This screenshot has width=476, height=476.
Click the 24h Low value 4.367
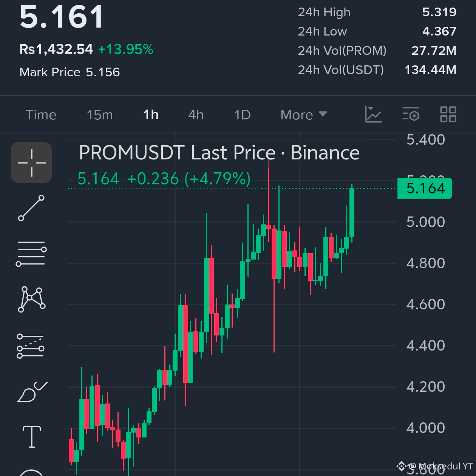(x=439, y=31)
